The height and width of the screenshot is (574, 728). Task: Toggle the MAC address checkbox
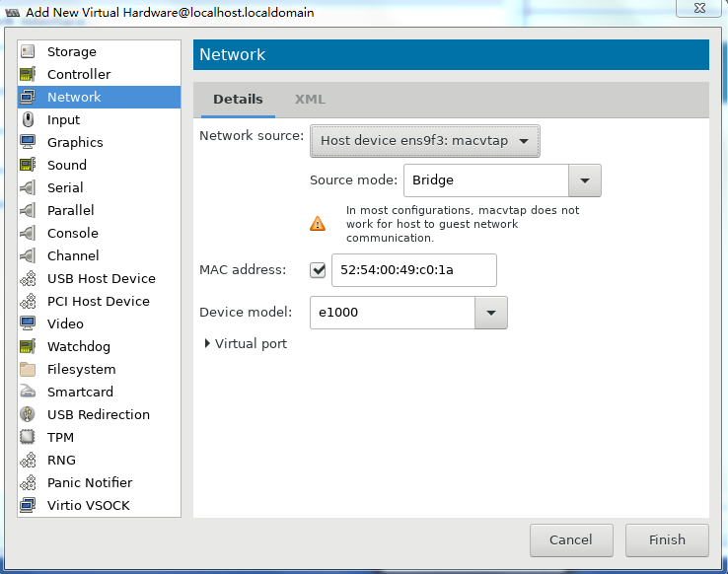click(x=318, y=270)
